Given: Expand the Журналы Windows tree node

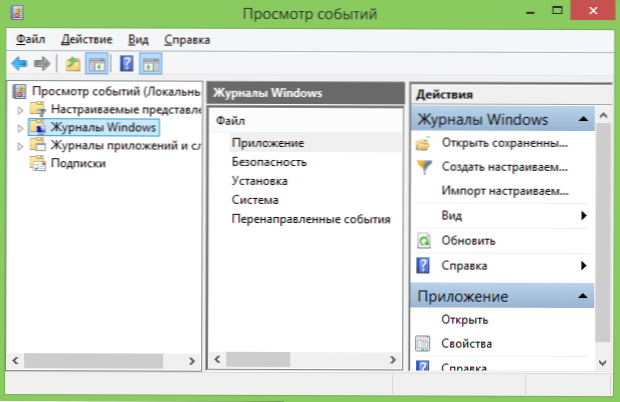Looking at the screenshot, I should coord(20,128).
